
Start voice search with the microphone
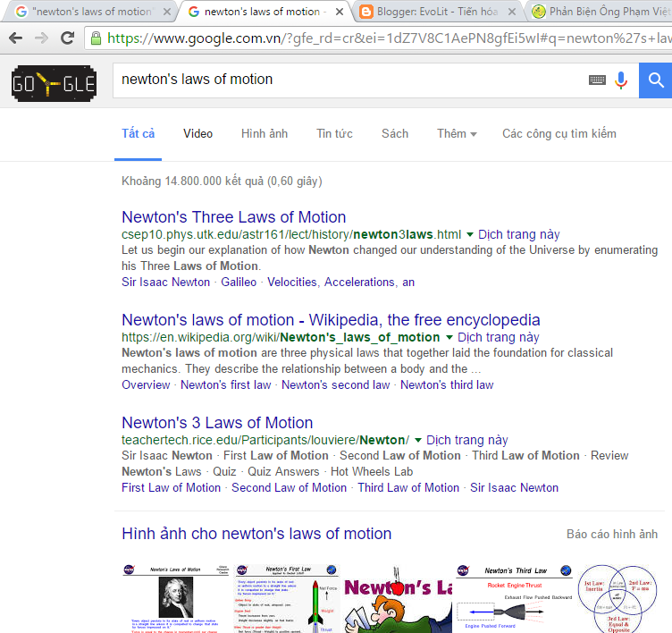click(x=621, y=80)
